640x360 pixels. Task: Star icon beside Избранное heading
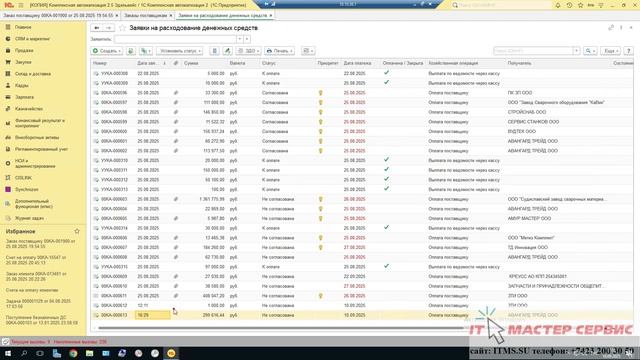(x=77, y=231)
